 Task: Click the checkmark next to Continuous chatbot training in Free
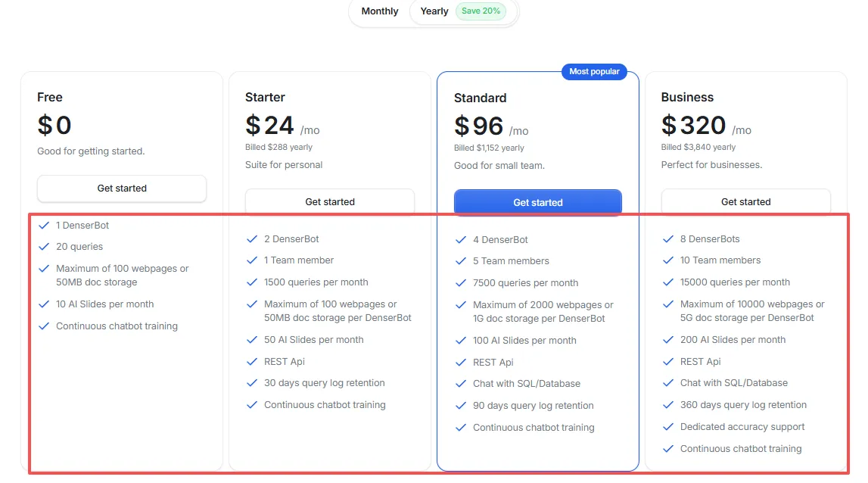coord(44,326)
